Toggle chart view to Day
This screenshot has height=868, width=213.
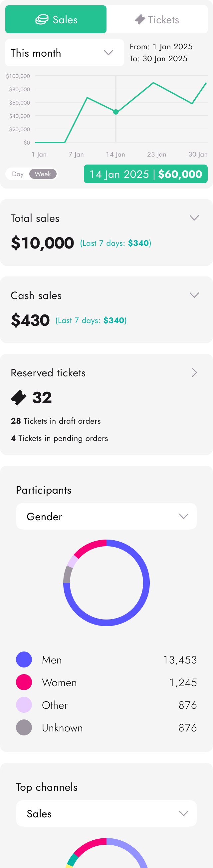click(18, 174)
